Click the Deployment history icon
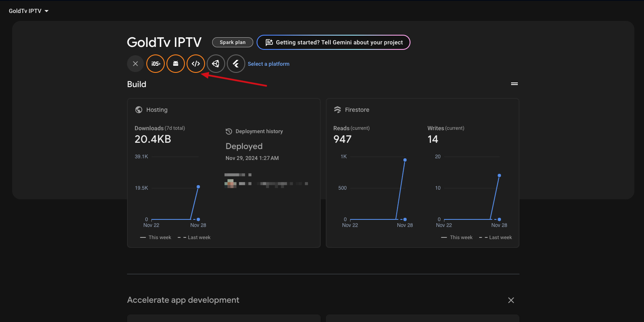This screenshot has width=644, height=322. point(229,131)
